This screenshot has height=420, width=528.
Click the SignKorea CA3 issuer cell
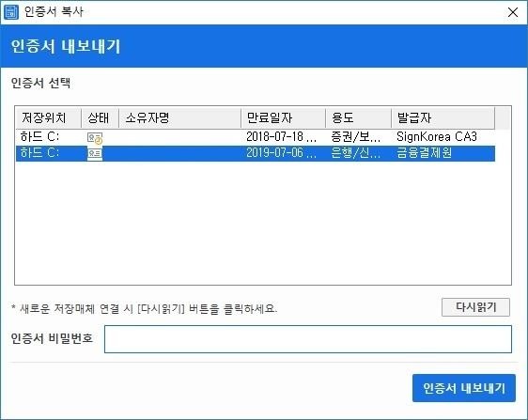[437, 137]
